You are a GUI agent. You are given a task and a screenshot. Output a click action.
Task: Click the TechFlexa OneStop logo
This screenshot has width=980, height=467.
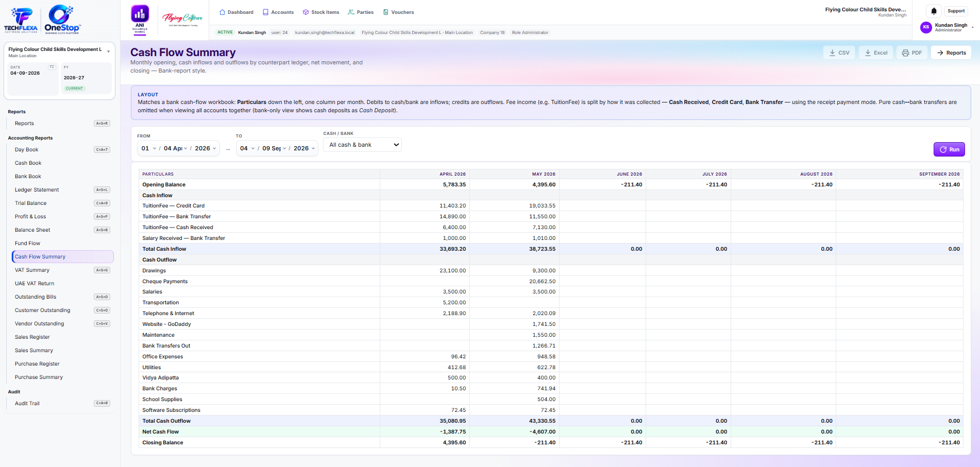point(42,19)
